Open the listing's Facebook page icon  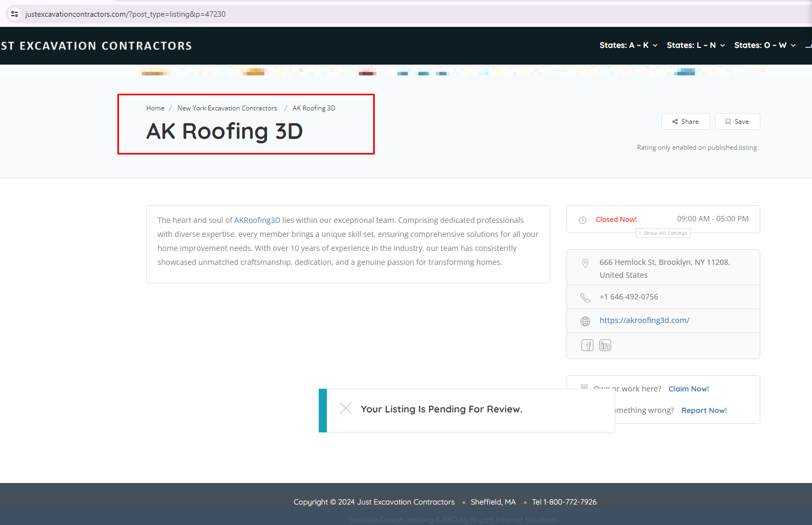(x=587, y=345)
